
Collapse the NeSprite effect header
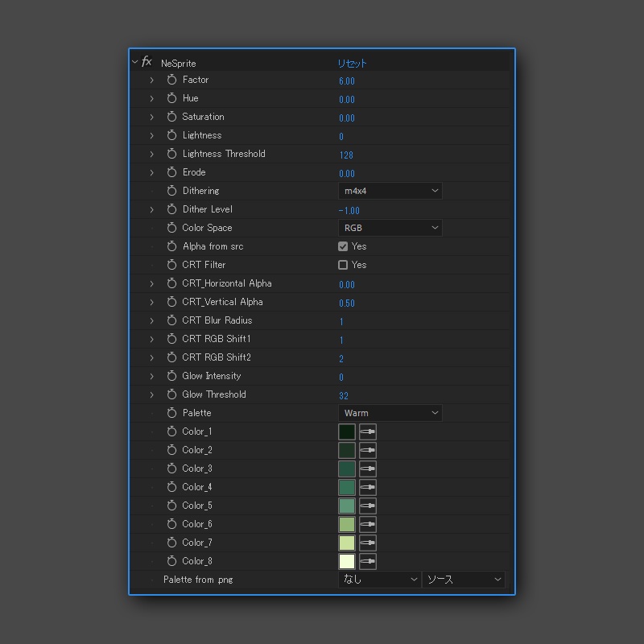point(135,61)
